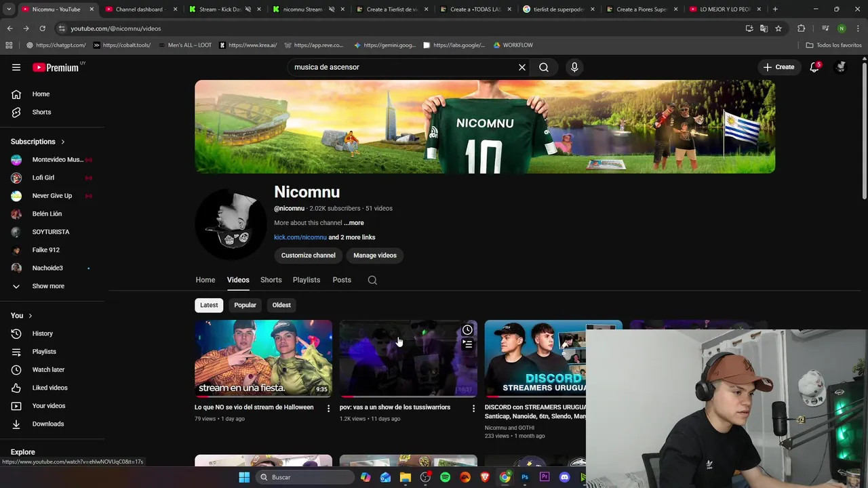Select the Oldest sort chip
Viewport: 868px width, 488px height.
[x=281, y=305]
